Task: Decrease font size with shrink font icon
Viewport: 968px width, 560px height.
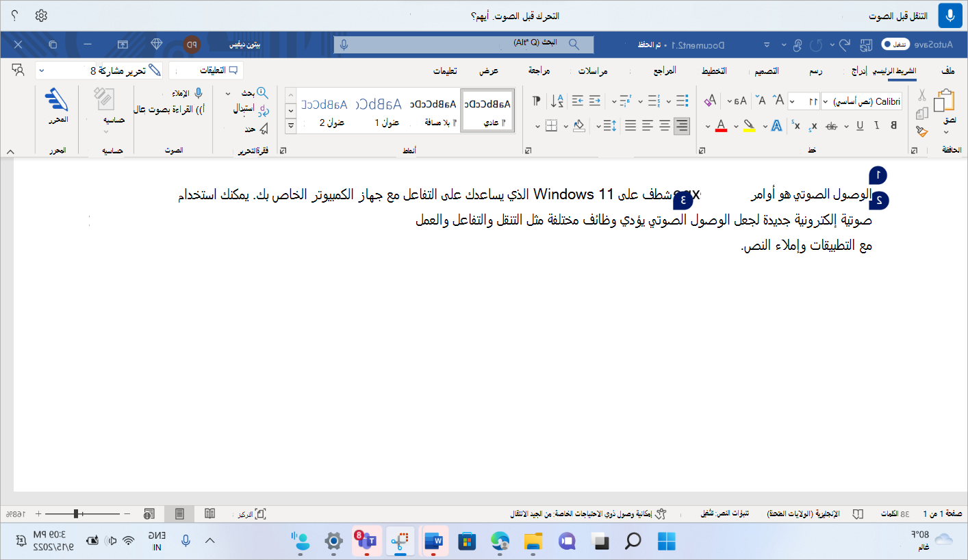Action: point(761,101)
